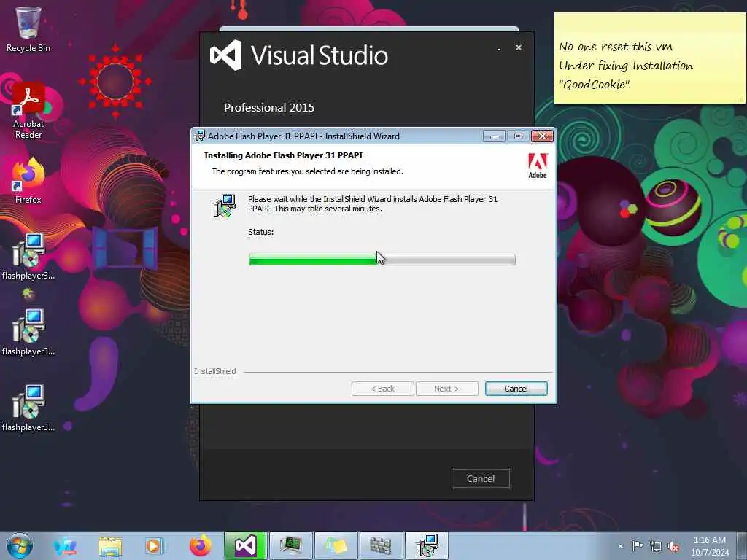Click the installation progress bar

[x=382, y=260]
